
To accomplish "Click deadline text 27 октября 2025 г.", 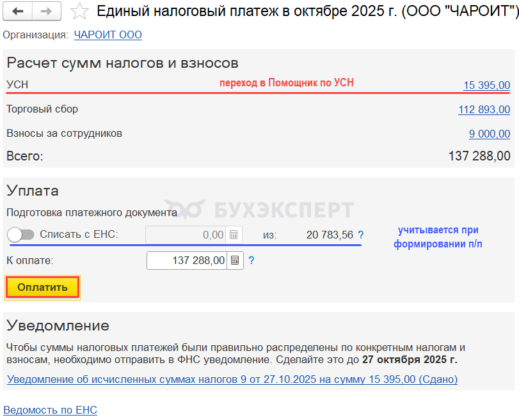I will point(410,359).
